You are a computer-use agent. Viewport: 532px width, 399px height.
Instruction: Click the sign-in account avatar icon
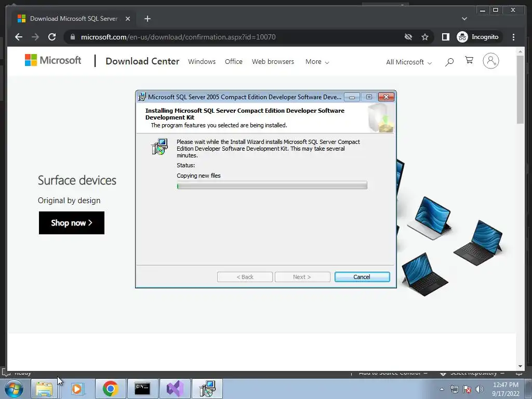(x=490, y=61)
